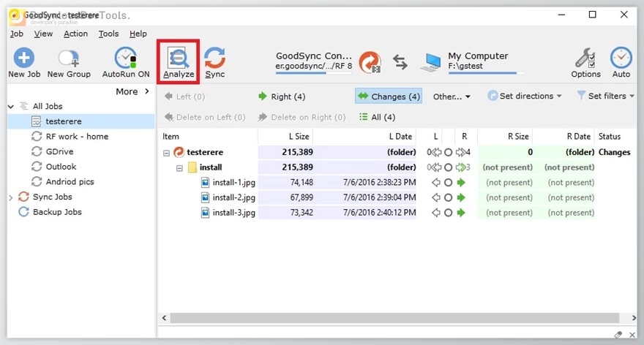Sort by the L Size column header
This screenshot has height=345, width=644.
[x=285, y=137]
